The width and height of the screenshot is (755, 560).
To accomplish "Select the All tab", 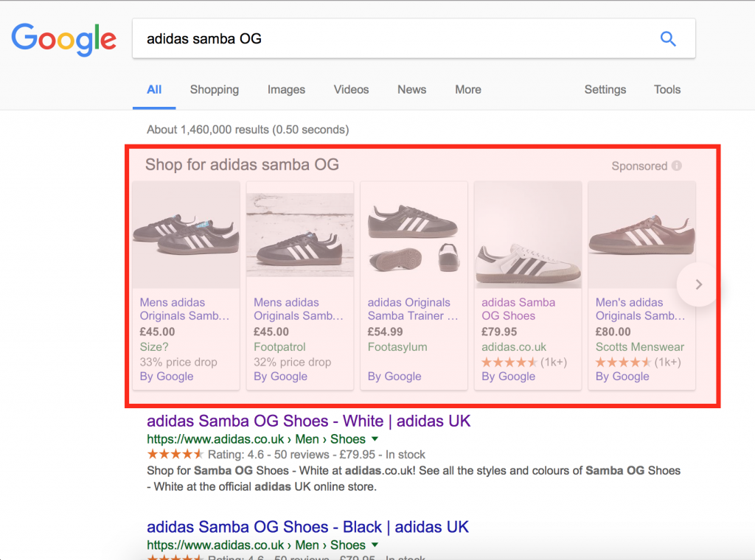I will tap(154, 89).
